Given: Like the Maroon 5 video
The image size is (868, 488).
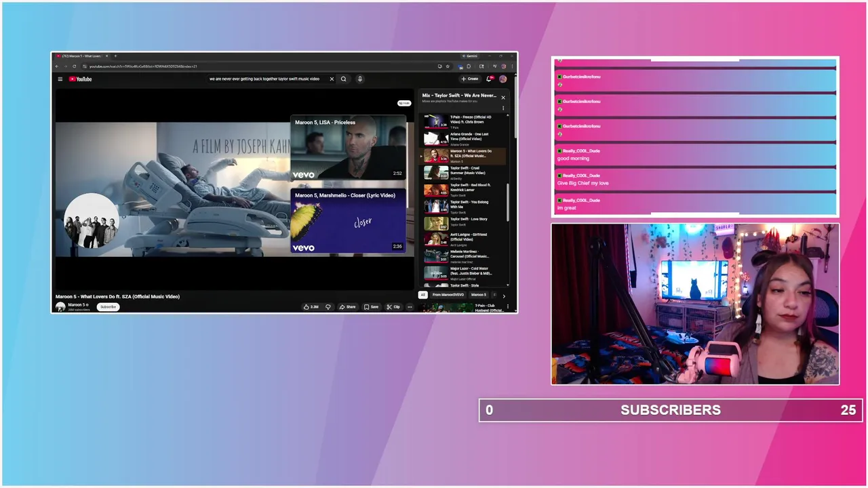Looking at the screenshot, I should click(x=311, y=307).
